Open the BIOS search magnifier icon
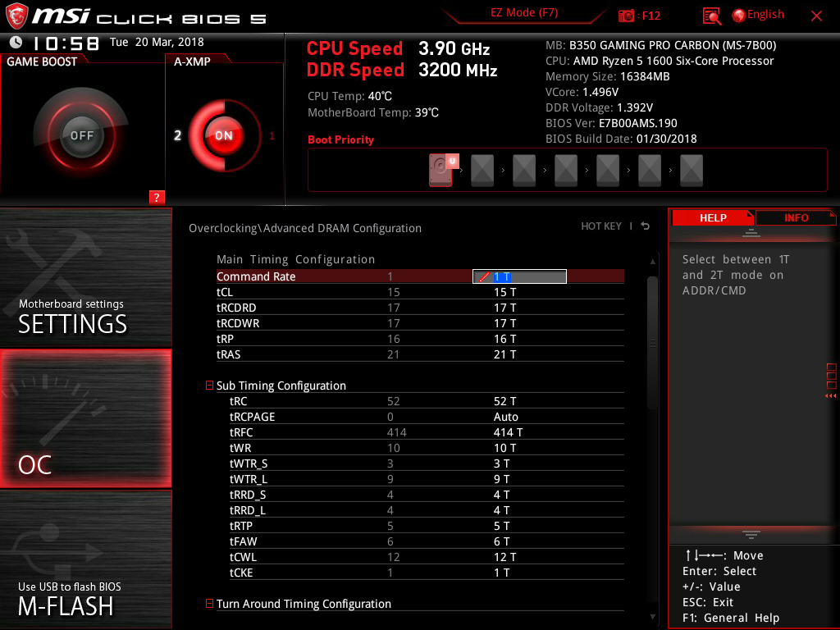The width and height of the screenshot is (840, 630). pos(711,16)
